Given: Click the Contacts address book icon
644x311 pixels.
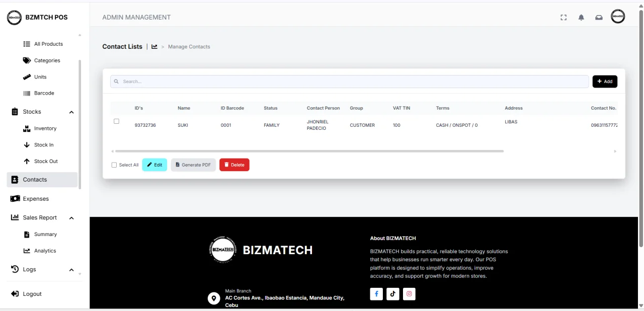Looking at the screenshot, I should pos(15,180).
